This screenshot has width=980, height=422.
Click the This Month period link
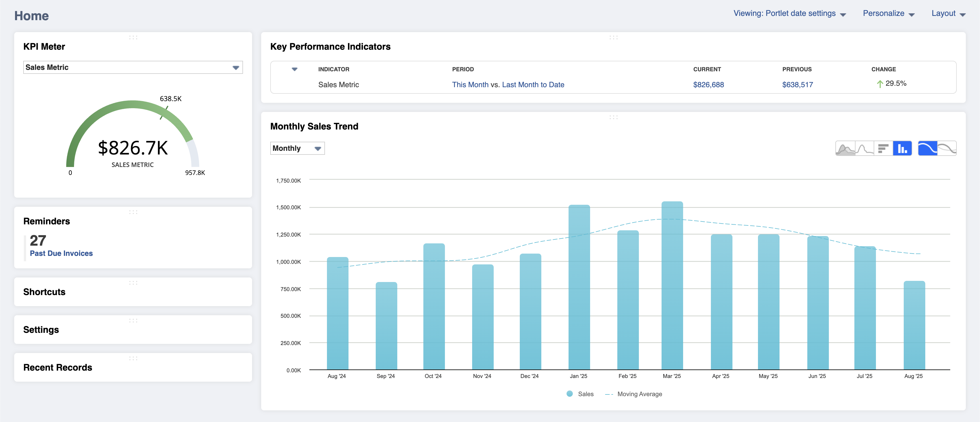tap(470, 85)
